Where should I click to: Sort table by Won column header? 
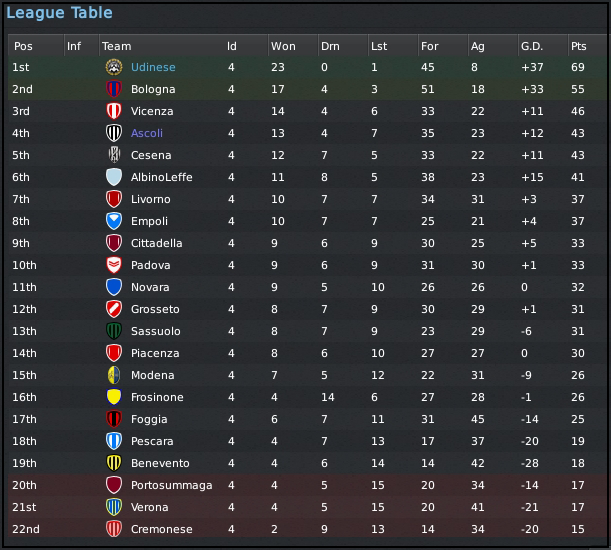coord(283,46)
